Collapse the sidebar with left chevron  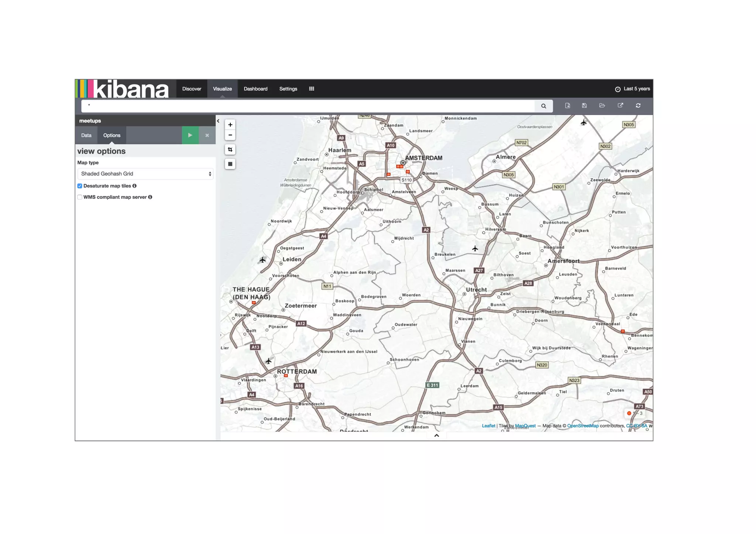click(x=218, y=121)
